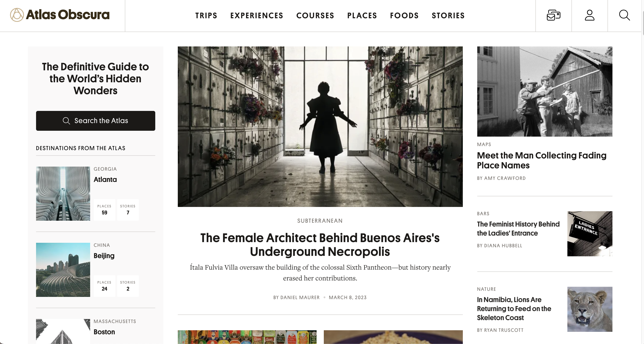Click the header search magnifier icon
Image resolution: width=644 pixels, height=344 pixels.
click(624, 15)
